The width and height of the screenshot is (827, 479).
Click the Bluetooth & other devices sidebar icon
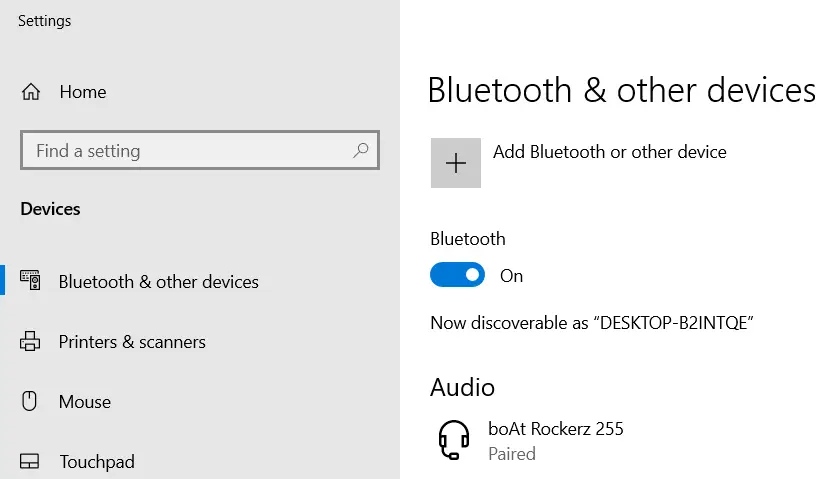tap(30, 280)
